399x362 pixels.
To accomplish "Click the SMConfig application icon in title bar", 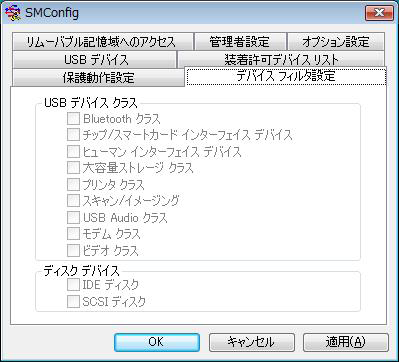I will pos(13,13).
